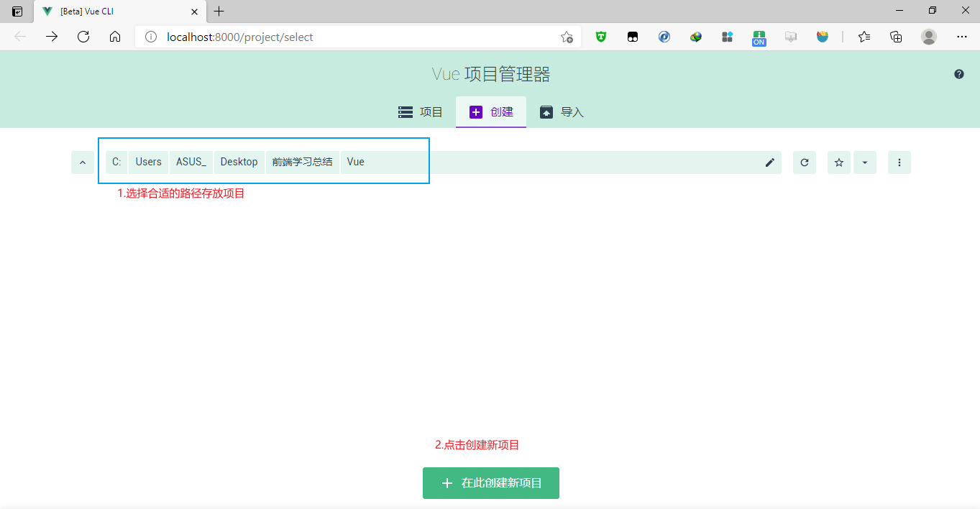Open the 导入 tab
980x509 pixels.
[x=562, y=112]
